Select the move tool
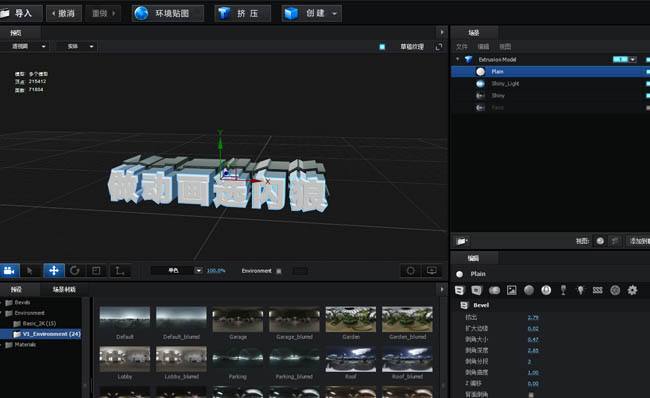This screenshot has height=398, width=650. (x=54, y=271)
